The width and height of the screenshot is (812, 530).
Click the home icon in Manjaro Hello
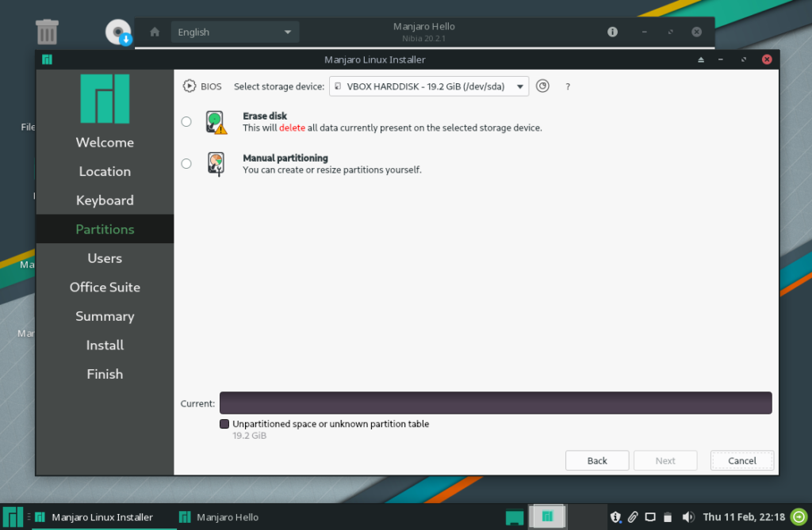155,32
